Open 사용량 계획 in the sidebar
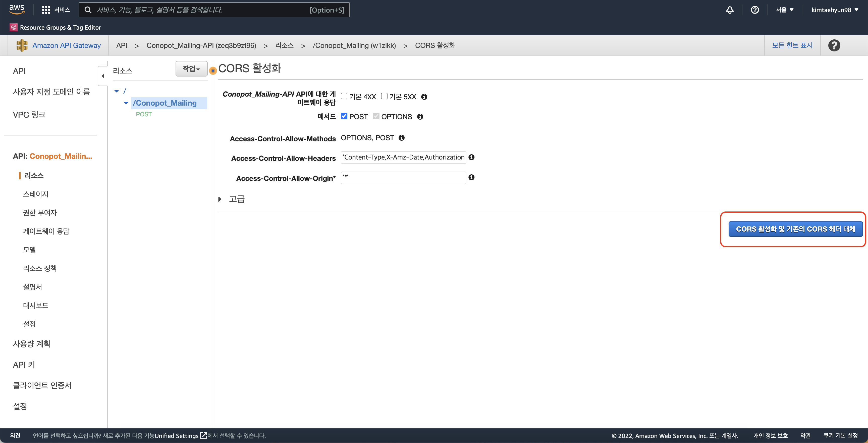The width and height of the screenshot is (868, 443). 32,344
